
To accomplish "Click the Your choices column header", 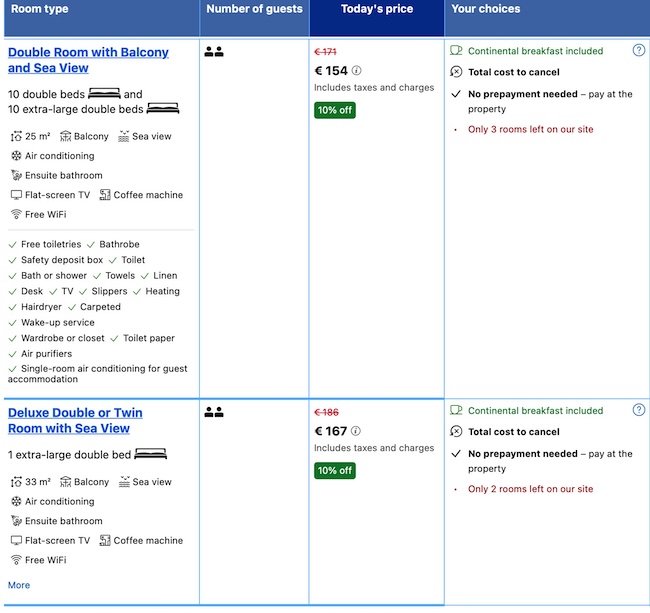I will [x=486, y=9].
